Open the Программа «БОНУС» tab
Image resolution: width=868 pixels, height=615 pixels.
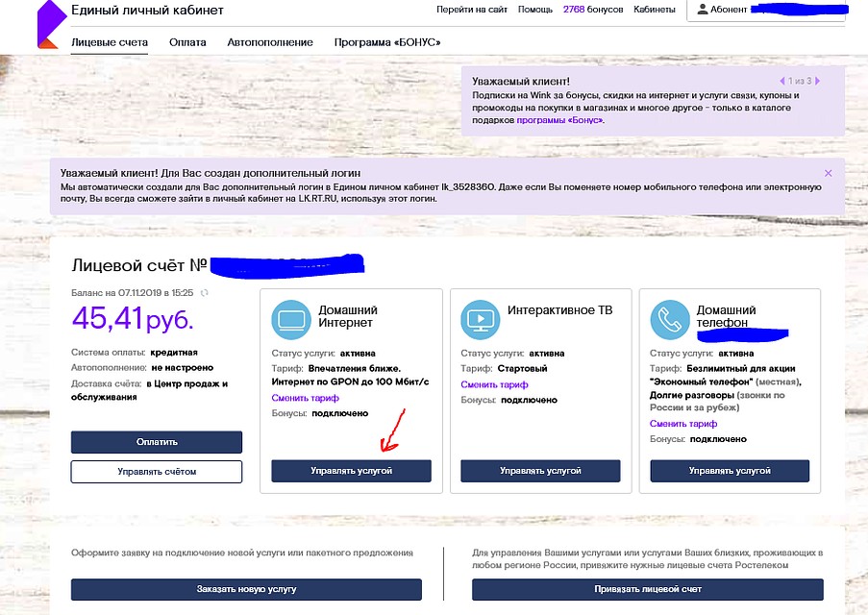point(387,42)
